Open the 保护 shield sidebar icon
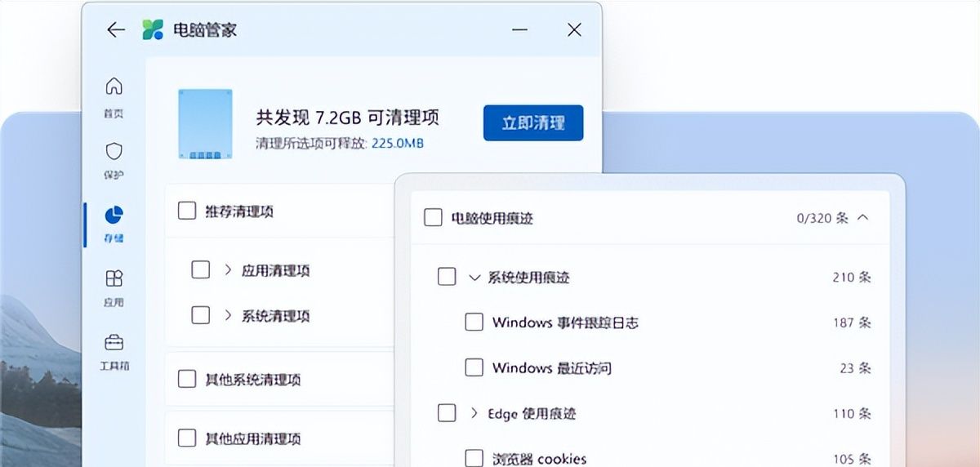 click(x=114, y=152)
